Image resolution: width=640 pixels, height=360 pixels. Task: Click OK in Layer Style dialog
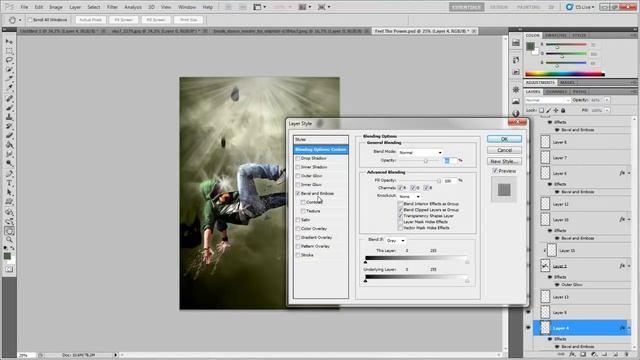504,139
